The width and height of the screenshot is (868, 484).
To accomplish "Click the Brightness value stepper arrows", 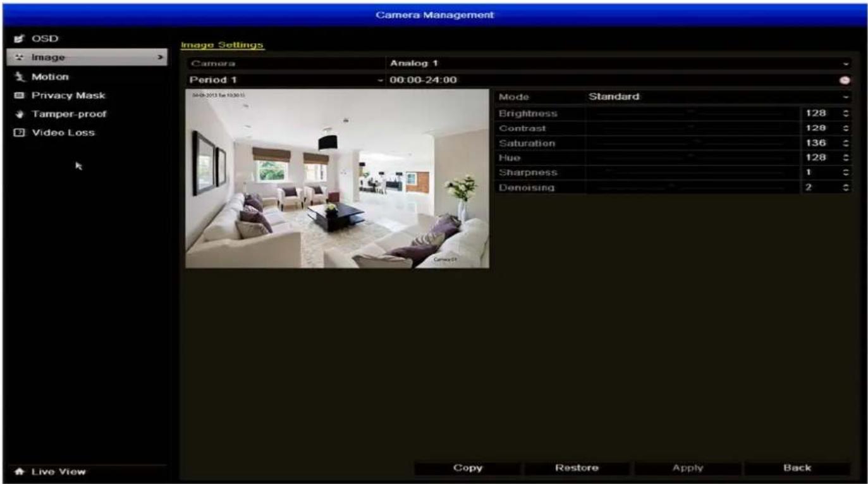I will click(845, 113).
